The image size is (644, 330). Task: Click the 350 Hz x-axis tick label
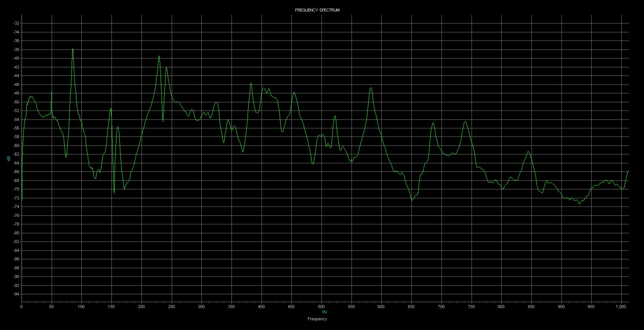[232, 307]
